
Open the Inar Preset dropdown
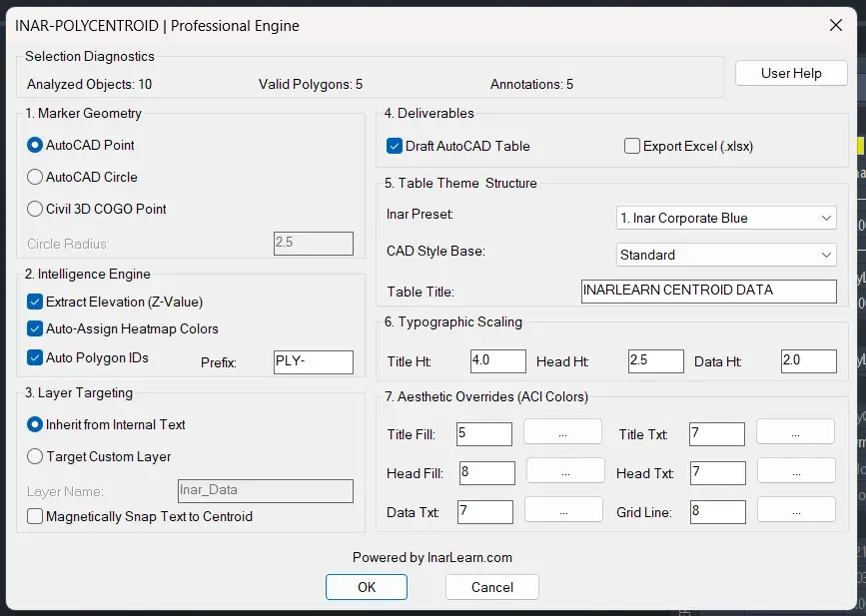pos(726,218)
